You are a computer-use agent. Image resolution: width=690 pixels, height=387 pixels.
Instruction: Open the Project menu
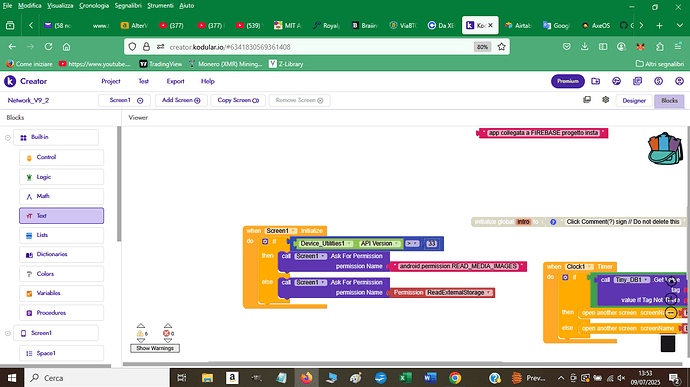tap(110, 81)
